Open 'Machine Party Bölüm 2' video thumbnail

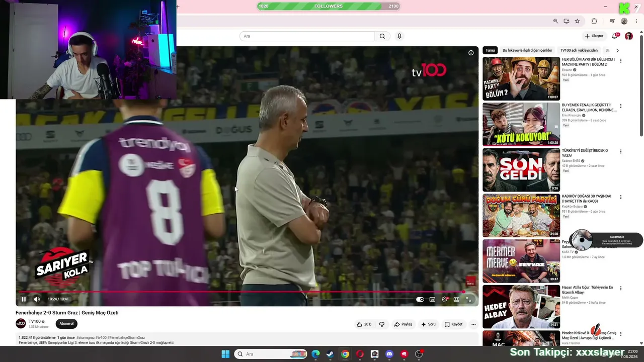click(521, 78)
